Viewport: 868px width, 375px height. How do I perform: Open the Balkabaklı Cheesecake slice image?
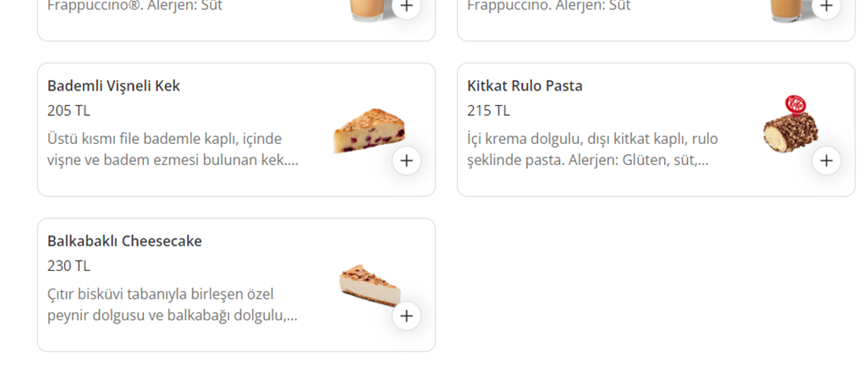pos(369,284)
